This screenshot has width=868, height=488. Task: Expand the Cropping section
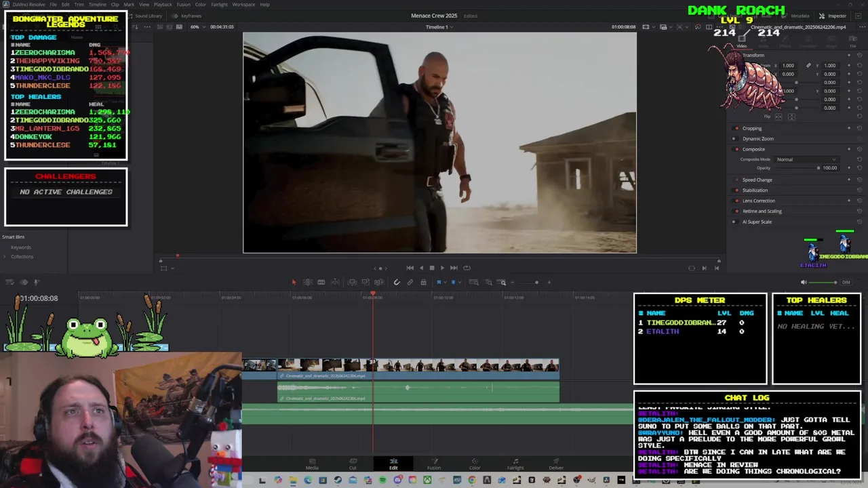click(x=752, y=128)
